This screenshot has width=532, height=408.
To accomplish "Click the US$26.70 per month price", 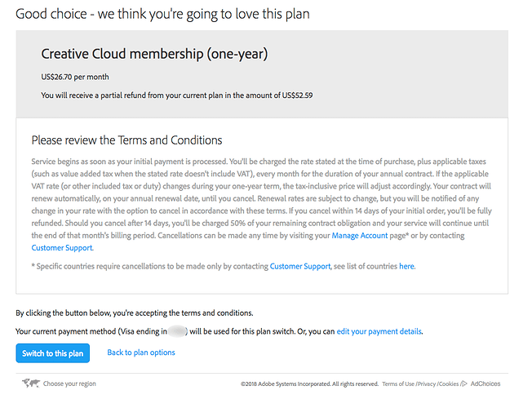I will point(75,77).
